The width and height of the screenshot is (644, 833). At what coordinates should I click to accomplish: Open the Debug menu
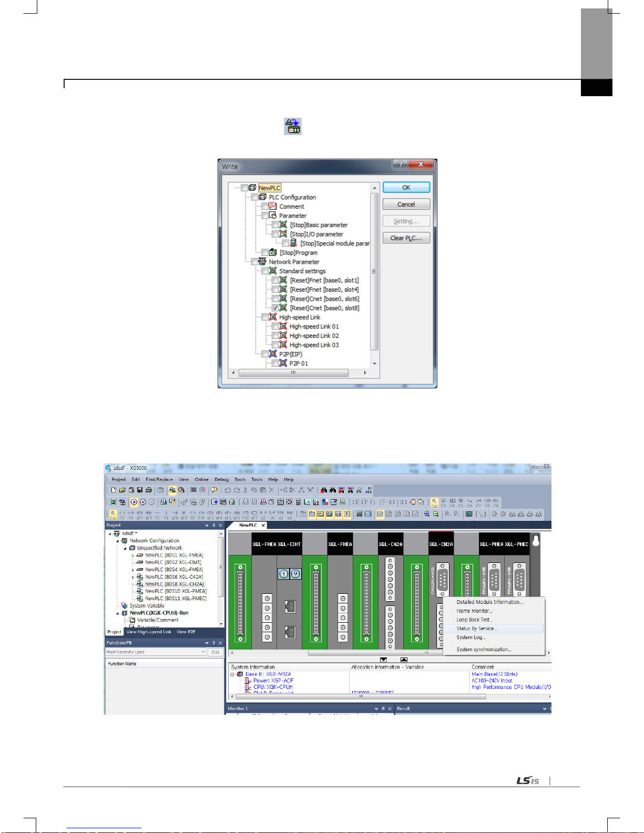click(x=221, y=479)
